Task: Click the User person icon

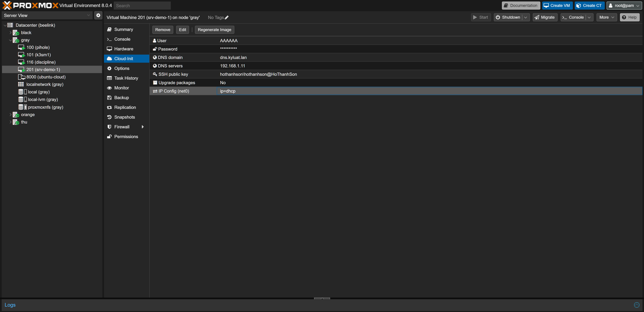Action: click(154, 40)
